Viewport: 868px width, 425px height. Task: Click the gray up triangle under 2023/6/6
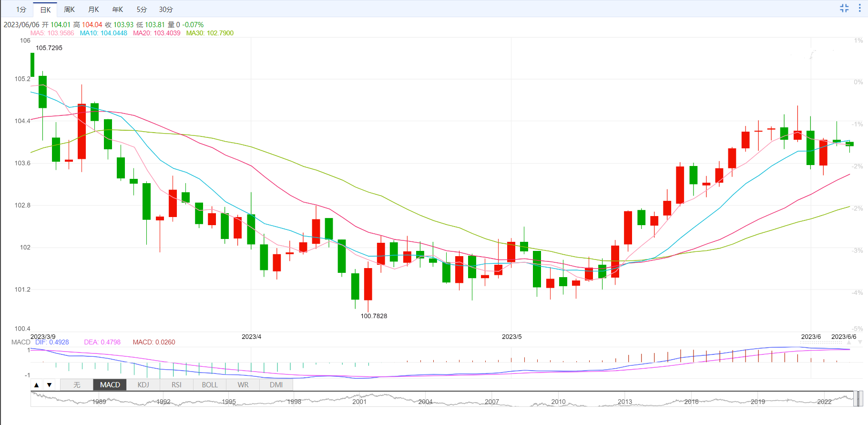[x=849, y=342]
